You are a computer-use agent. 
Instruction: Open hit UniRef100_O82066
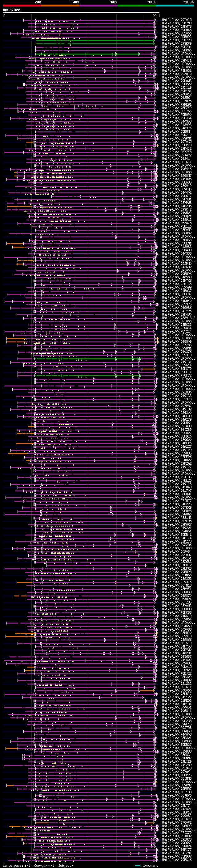177,33
